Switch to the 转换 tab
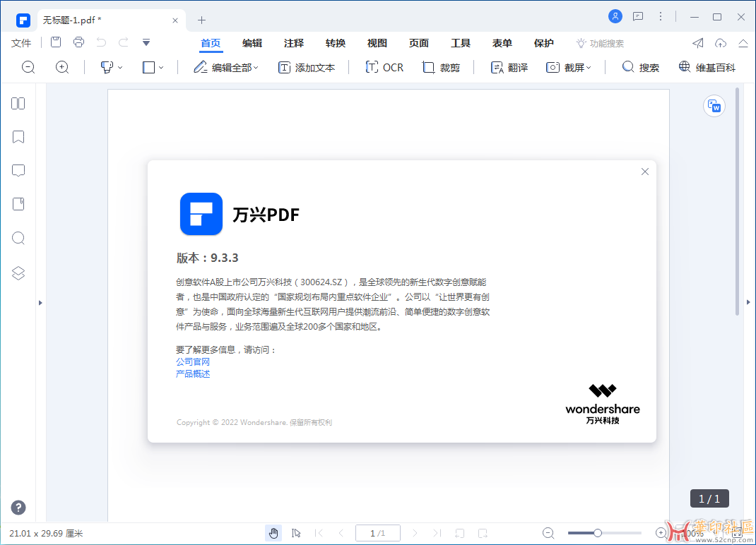 336,43
